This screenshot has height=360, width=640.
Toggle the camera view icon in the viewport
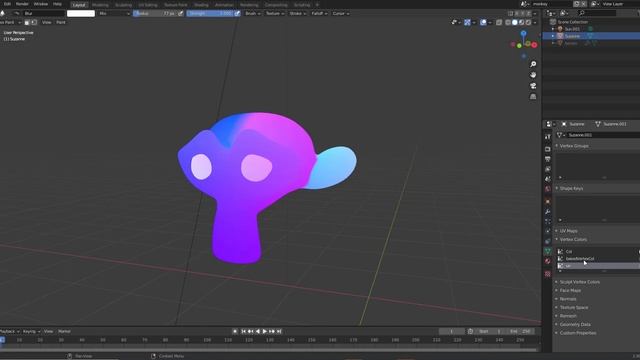tap(533, 86)
